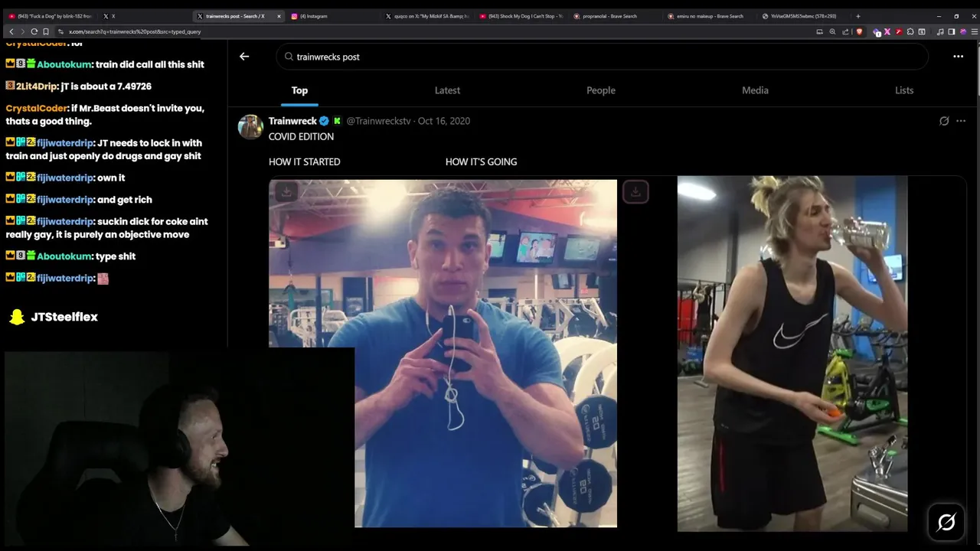Click Aboutokum in "type shit" message
This screenshot has height=551, width=980.
[x=65, y=256]
